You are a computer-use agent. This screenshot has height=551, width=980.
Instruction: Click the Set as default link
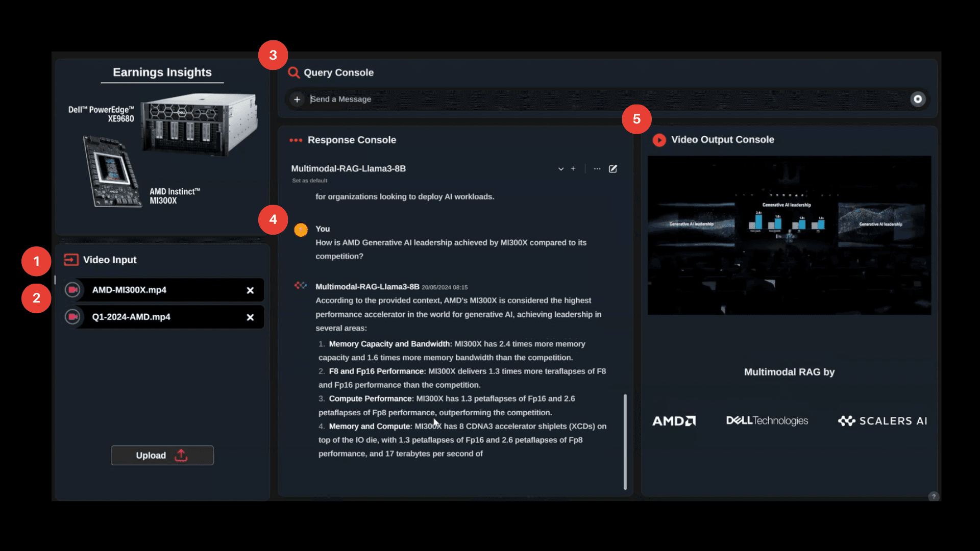309,181
